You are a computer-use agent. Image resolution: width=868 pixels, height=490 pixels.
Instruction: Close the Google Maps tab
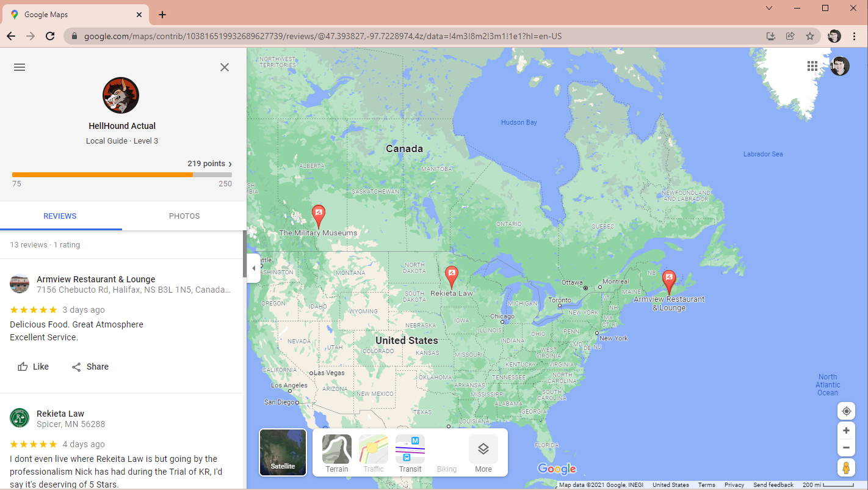point(139,15)
